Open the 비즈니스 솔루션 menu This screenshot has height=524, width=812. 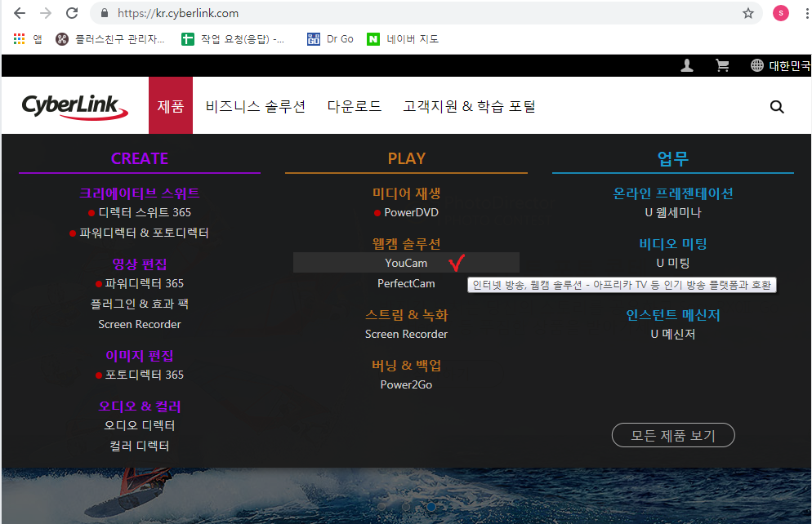point(256,106)
